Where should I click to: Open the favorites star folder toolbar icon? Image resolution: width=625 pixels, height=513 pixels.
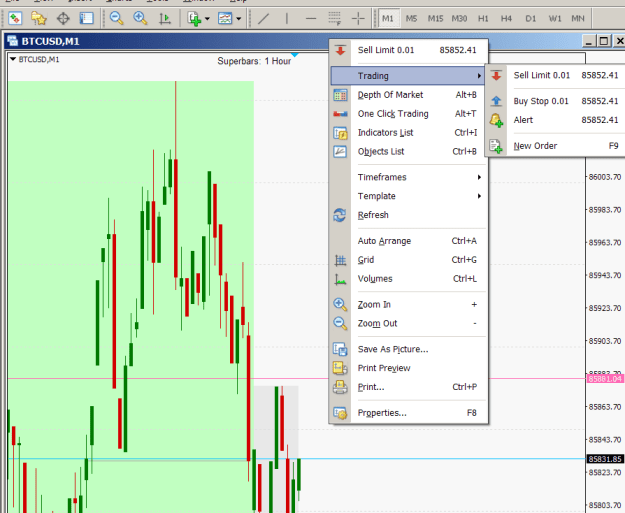coord(39,18)
